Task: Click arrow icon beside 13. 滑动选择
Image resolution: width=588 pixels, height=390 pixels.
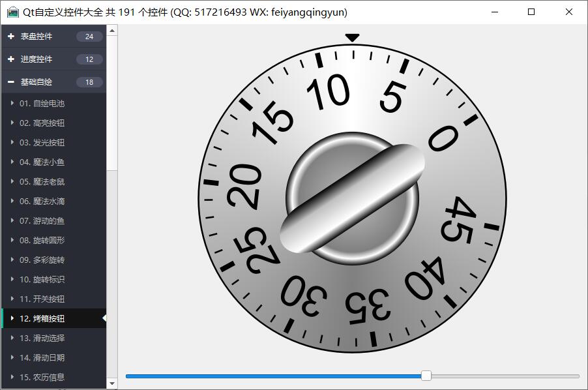Action: (12, 338)
